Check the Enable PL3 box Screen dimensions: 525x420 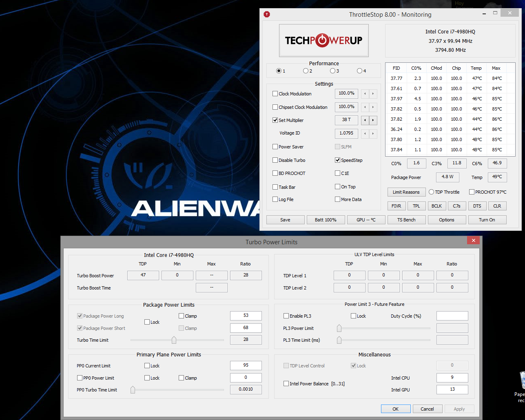pyautogui.click(x=286, y=316)
